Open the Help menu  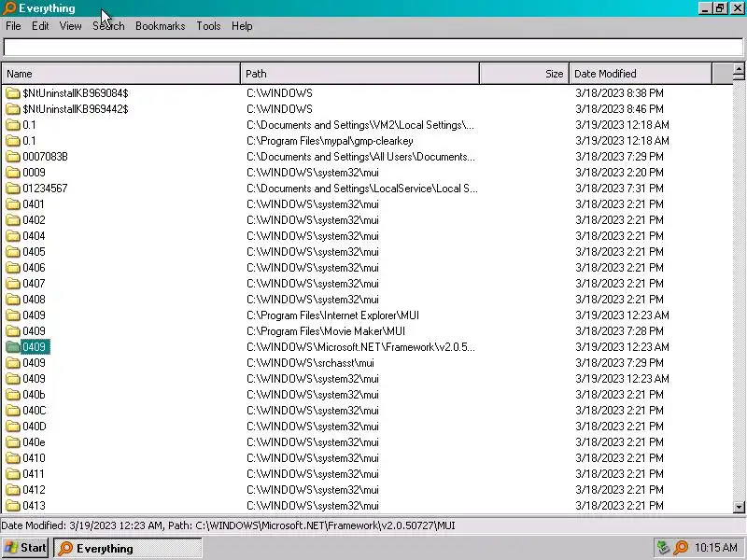[242, 26]
